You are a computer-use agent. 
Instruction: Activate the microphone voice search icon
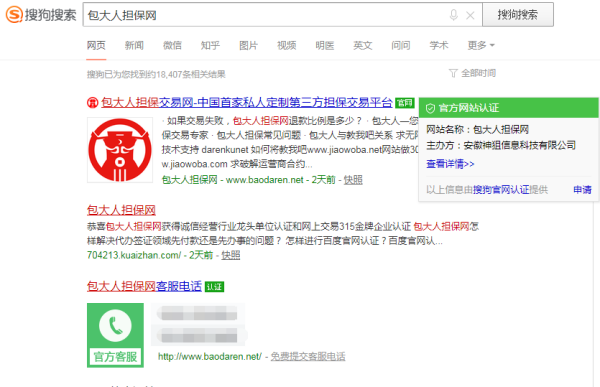click(x=453, y=15)
